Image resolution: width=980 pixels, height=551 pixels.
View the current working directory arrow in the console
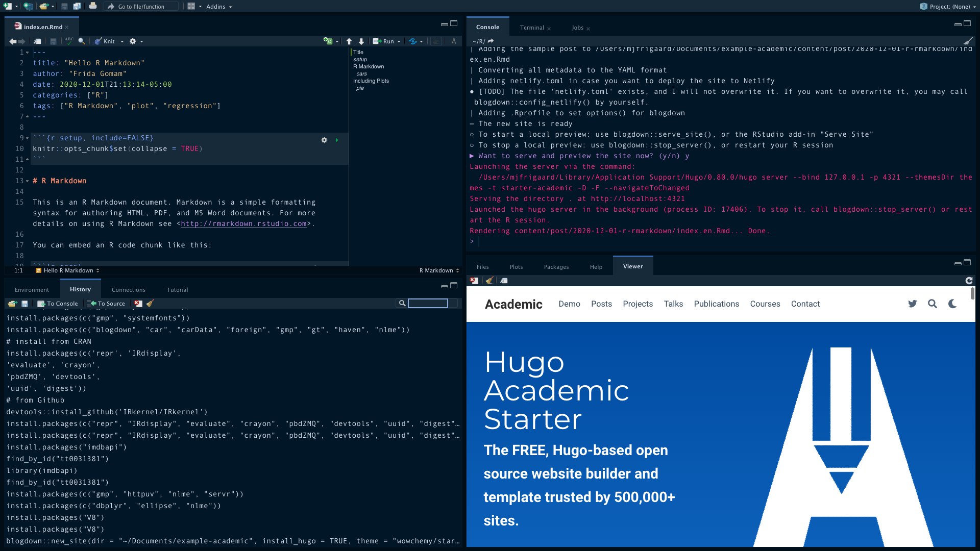pyautogui.click(x=491, y=41)
